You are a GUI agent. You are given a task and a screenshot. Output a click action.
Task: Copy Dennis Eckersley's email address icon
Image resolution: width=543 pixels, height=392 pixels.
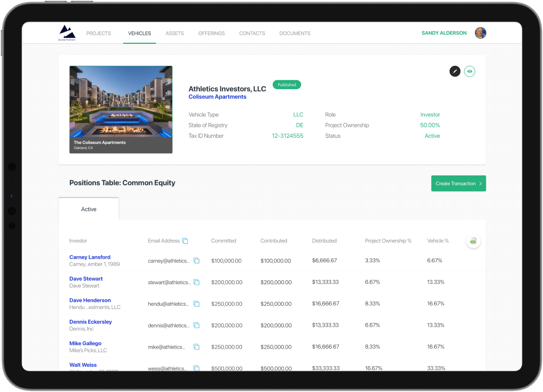click(196, 325)
